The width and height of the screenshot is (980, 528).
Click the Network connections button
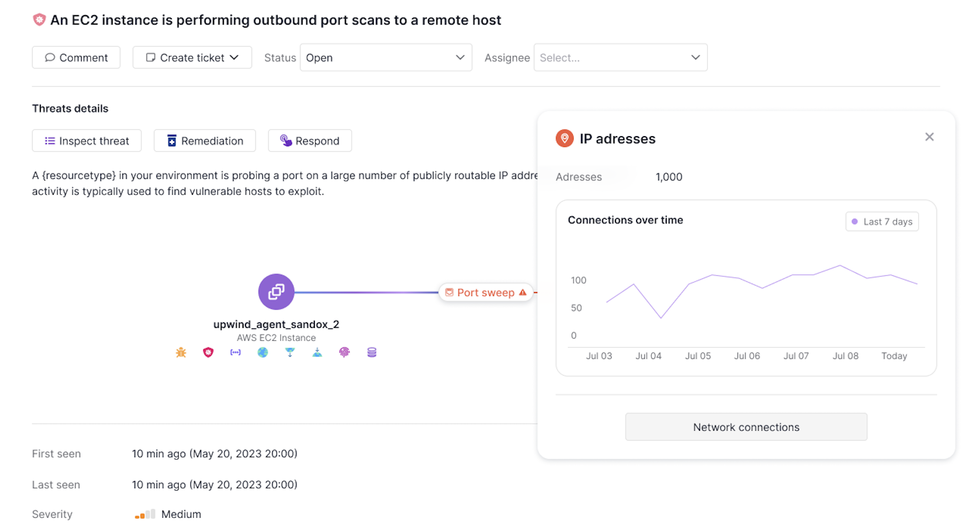746,427
